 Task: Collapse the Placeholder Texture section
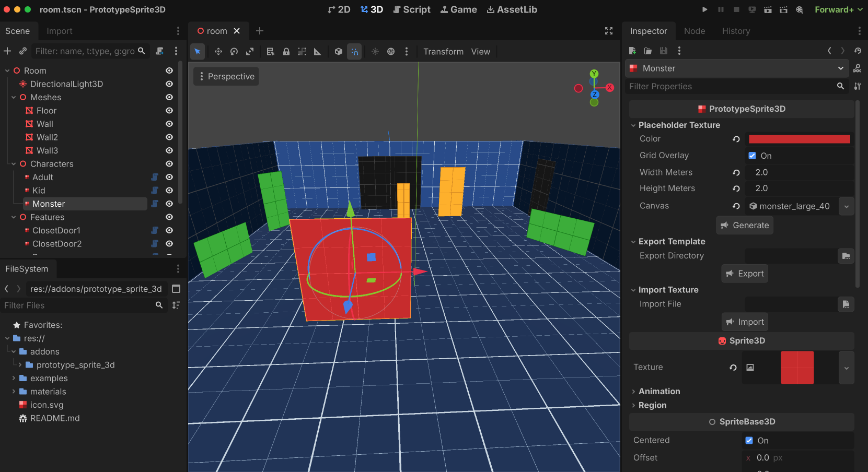(x=633, y=125)
